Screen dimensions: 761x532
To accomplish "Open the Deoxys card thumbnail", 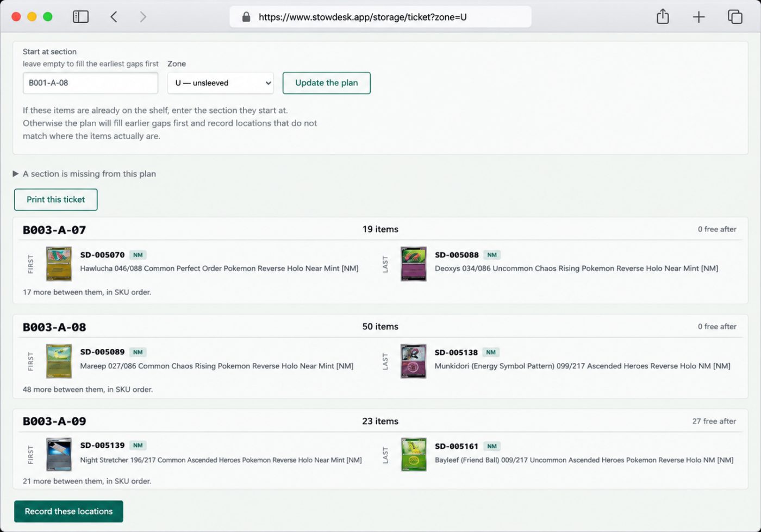I will [x=414, y=264].
